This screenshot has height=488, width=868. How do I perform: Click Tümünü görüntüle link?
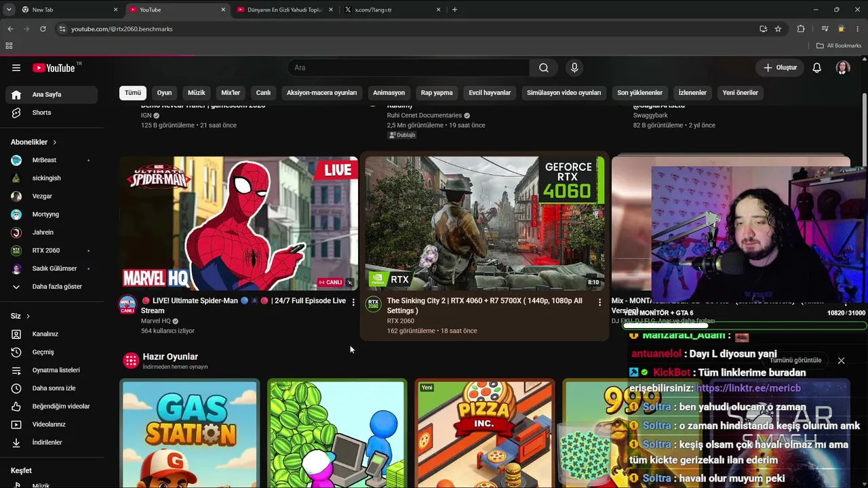click(795, 361)
